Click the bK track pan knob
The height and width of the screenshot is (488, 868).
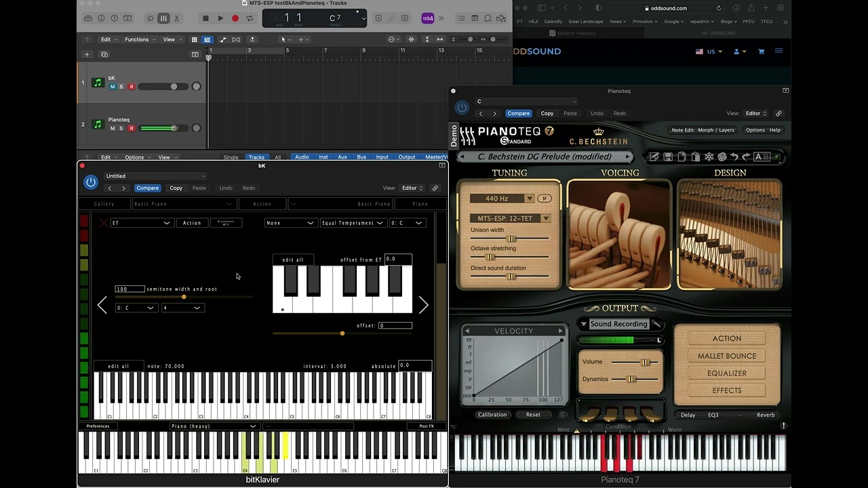pyautogui.click(x=197, y=87)
